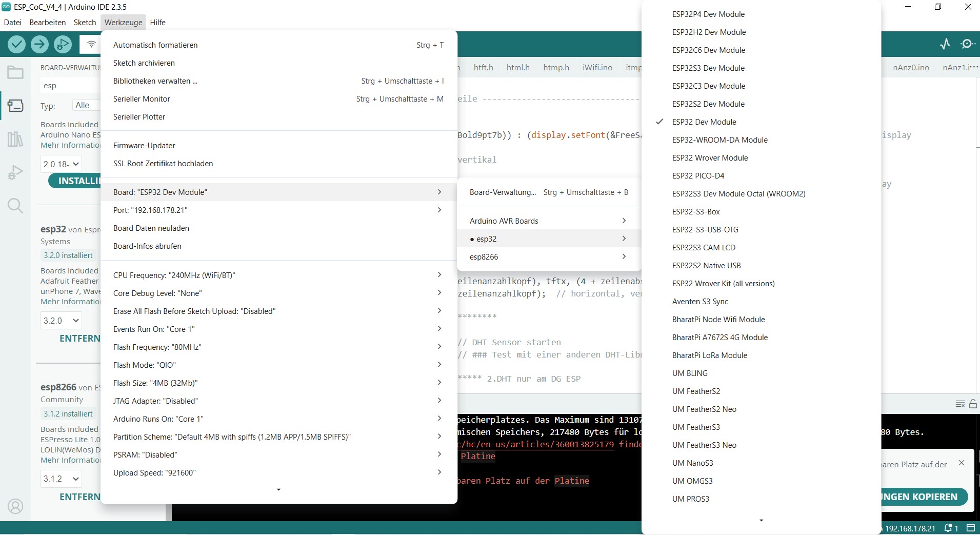
Task: Expand the PSRAM Disabled submenu
Action: [x=278, y=455]
